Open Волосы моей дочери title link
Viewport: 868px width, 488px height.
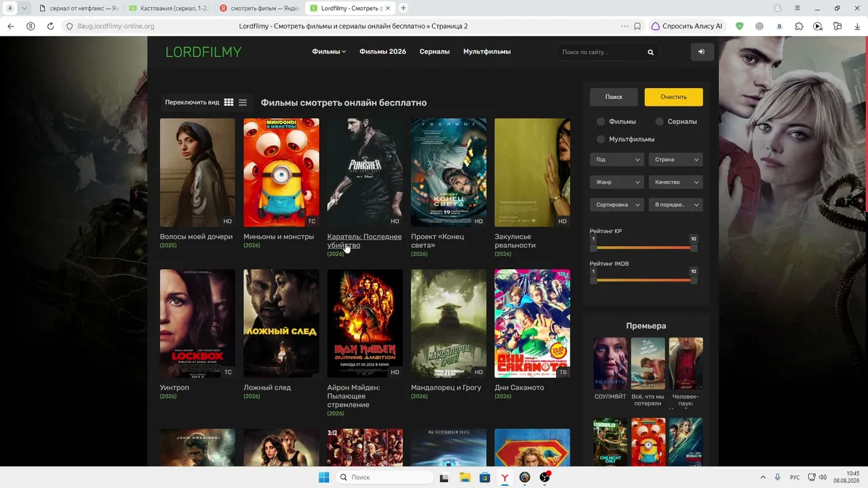196,237
